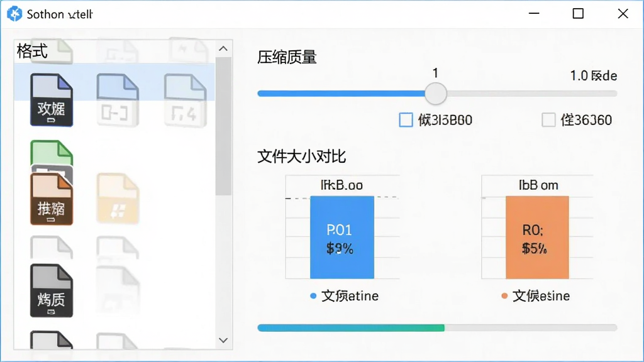Click the Sothon app logo in the title bar

point(14,14)
